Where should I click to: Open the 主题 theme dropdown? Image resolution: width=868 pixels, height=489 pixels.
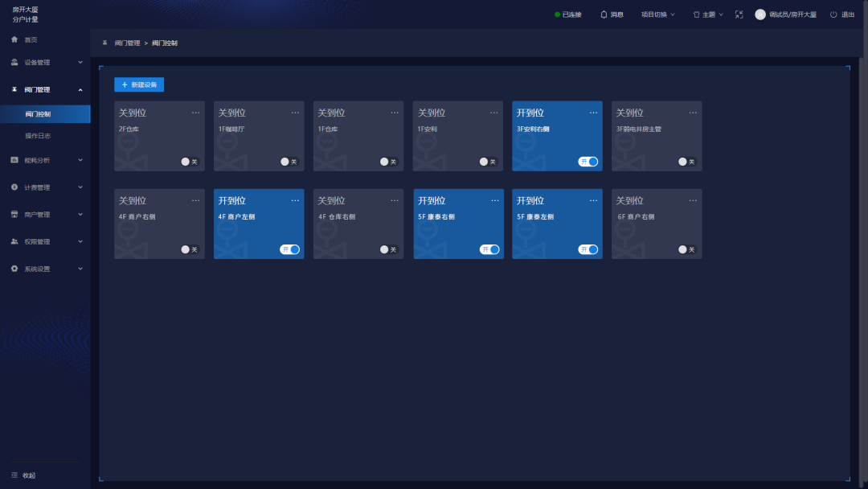tap(708, 14)
